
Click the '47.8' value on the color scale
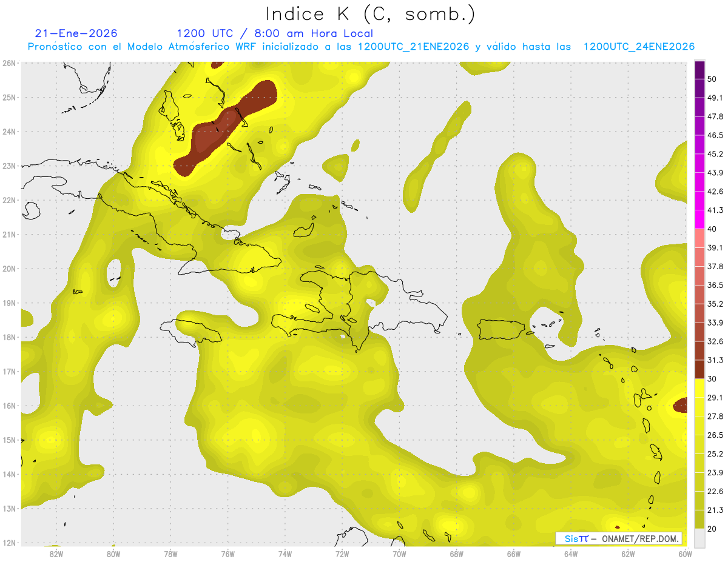715,116
